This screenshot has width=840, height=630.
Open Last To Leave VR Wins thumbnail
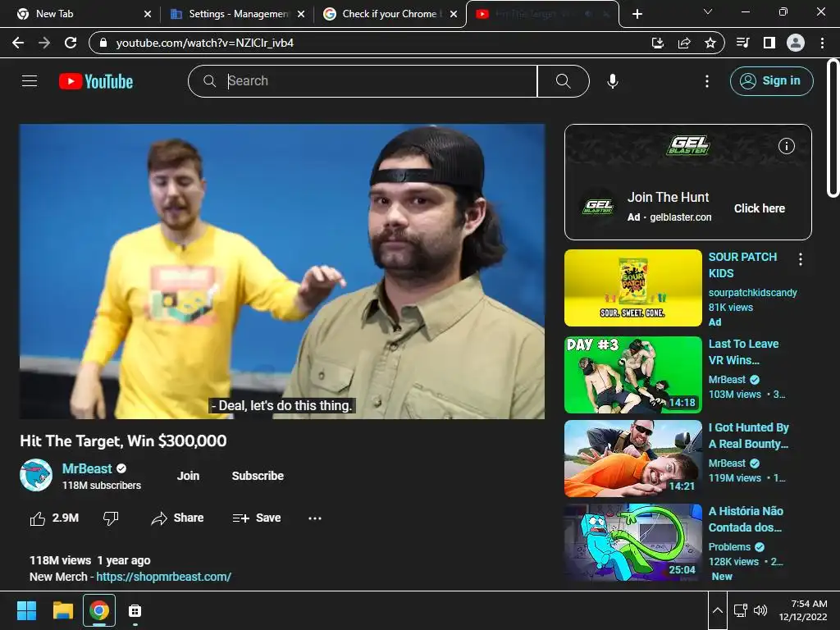pos(632,374)
